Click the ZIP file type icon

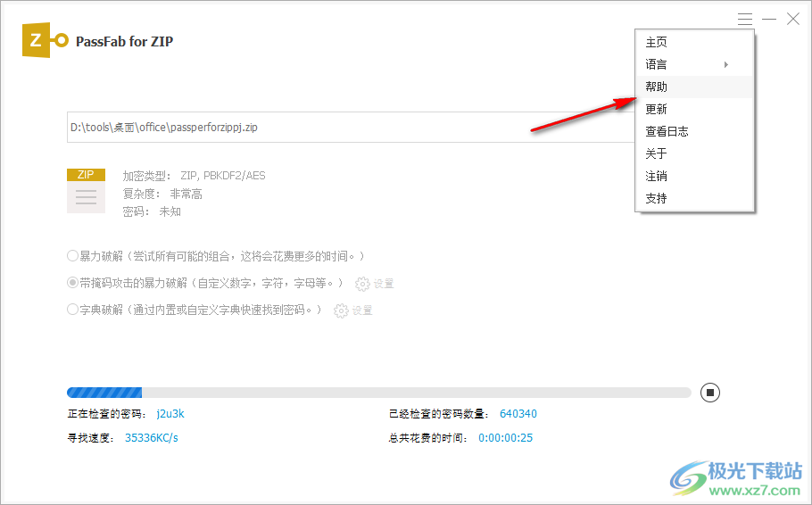86,191
